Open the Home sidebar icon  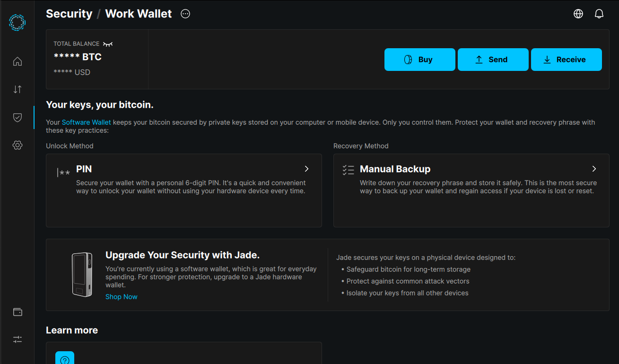pyautogui.click(x=17, y=61)
